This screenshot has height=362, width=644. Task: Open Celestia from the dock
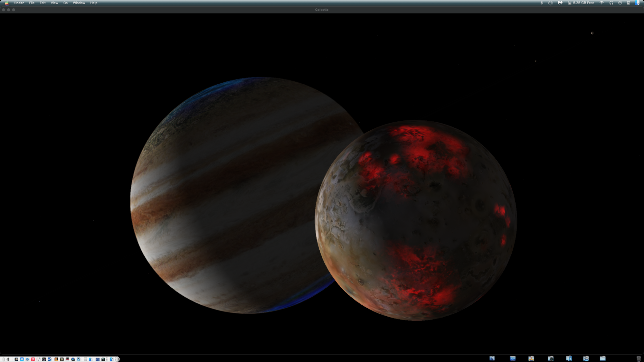16,359
